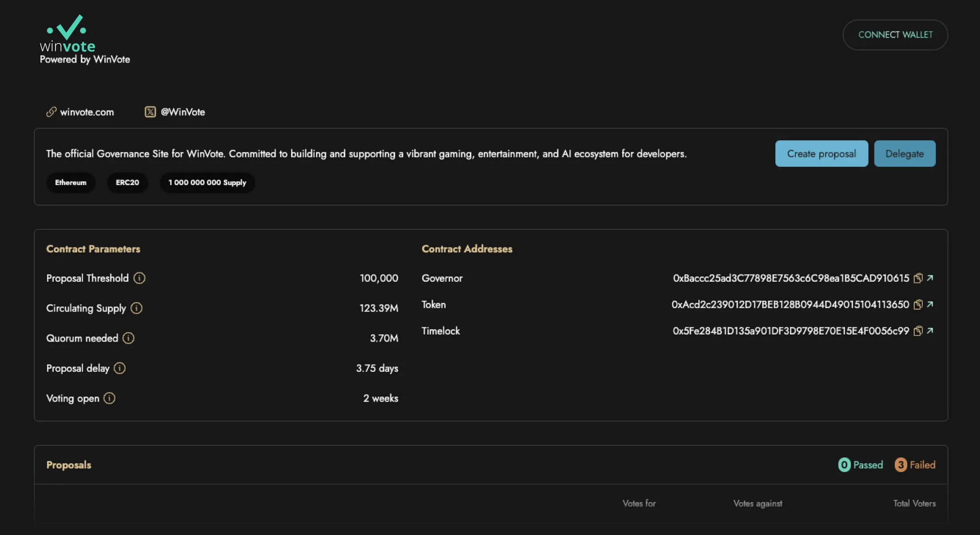Click the Token row label
980x535 pixels.
click(x=434, y=305)
